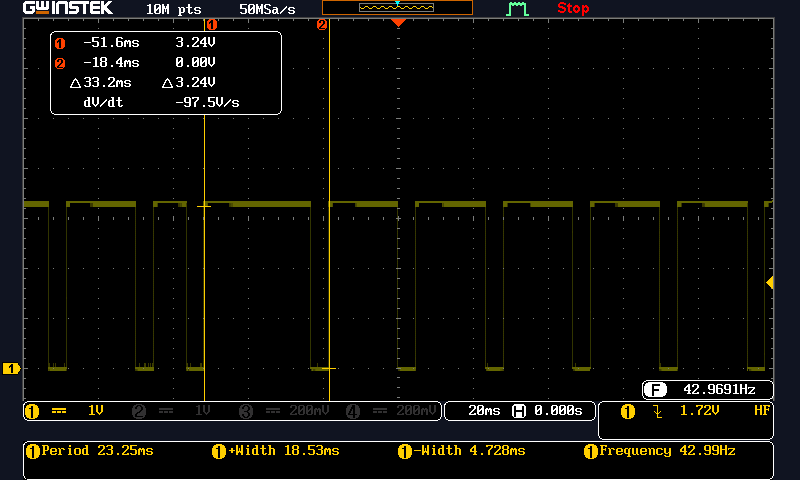Click the channel 1 ground level indicator
800x480 pixels.
click(x=11, y=368)
